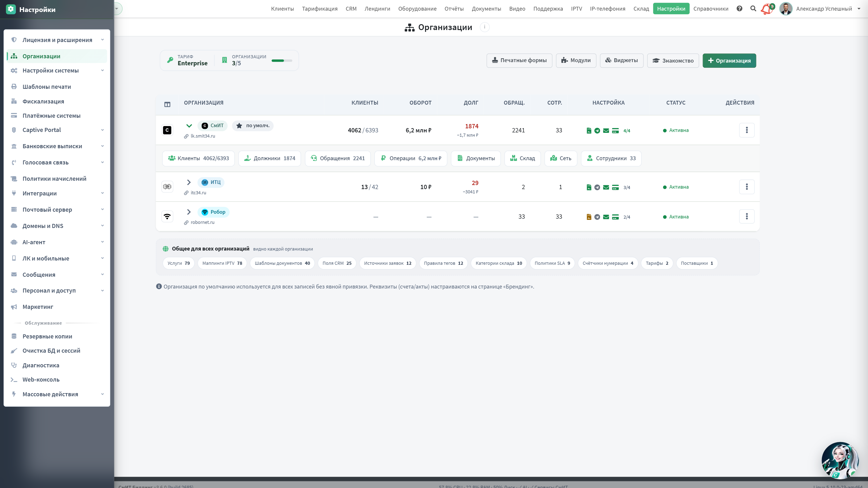Click the Робор wifi logo thumbnail

pos(167,217)
